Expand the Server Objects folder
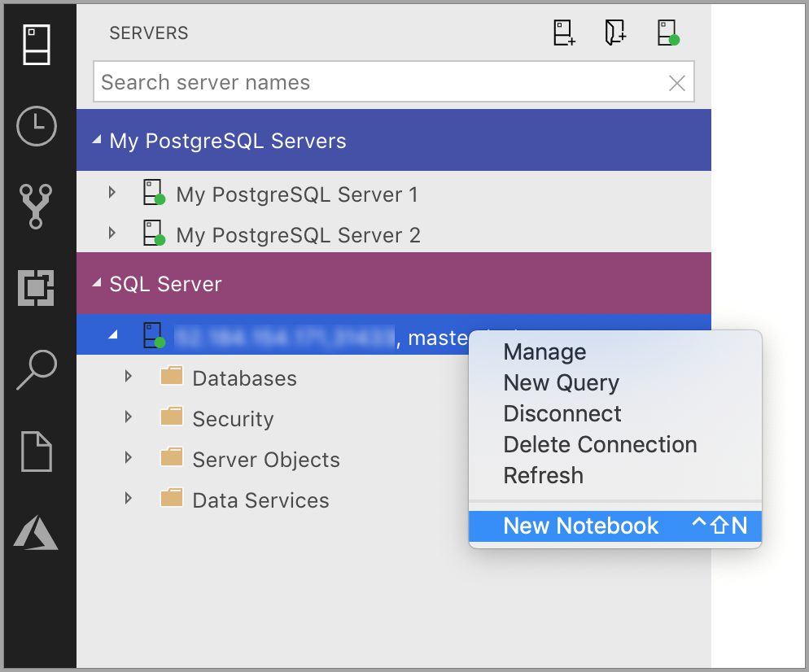Viewport: 809px width, 672px height. click(x=129, y=457)
